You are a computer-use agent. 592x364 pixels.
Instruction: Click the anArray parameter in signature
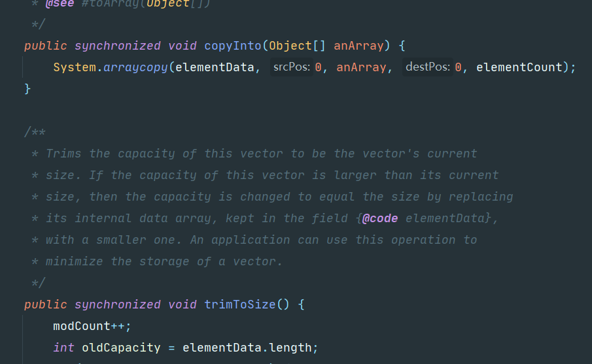tap(358, 46)
